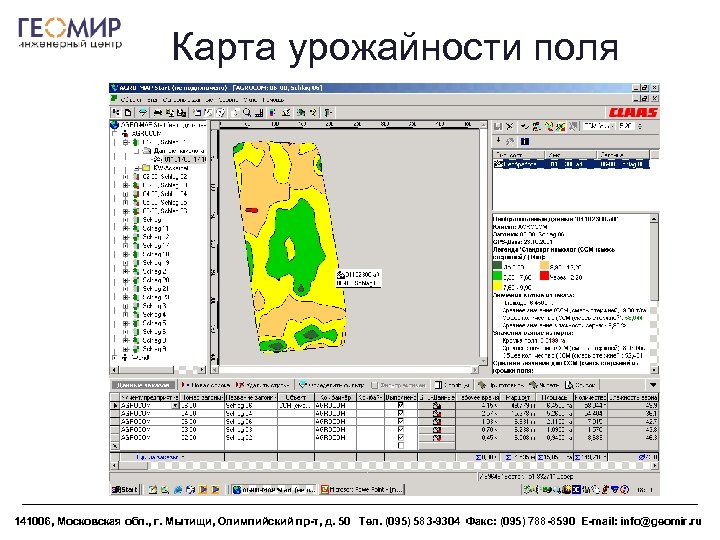Click the bar chart histogram toolbar icon
Image resolution: width=720 pixels, height=540 pixels.
[259, 112]
